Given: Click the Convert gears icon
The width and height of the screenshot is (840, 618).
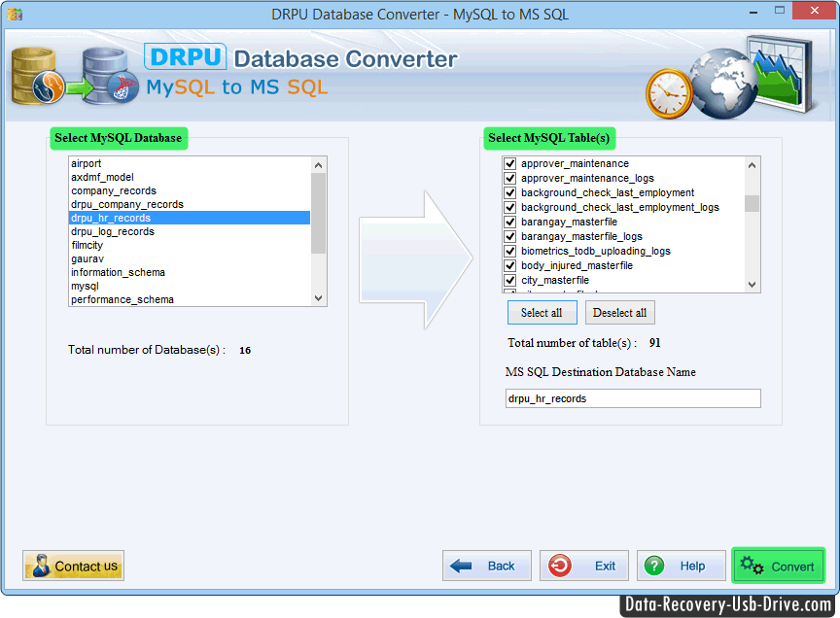Looking at the screenshot, I should (752, 566).
